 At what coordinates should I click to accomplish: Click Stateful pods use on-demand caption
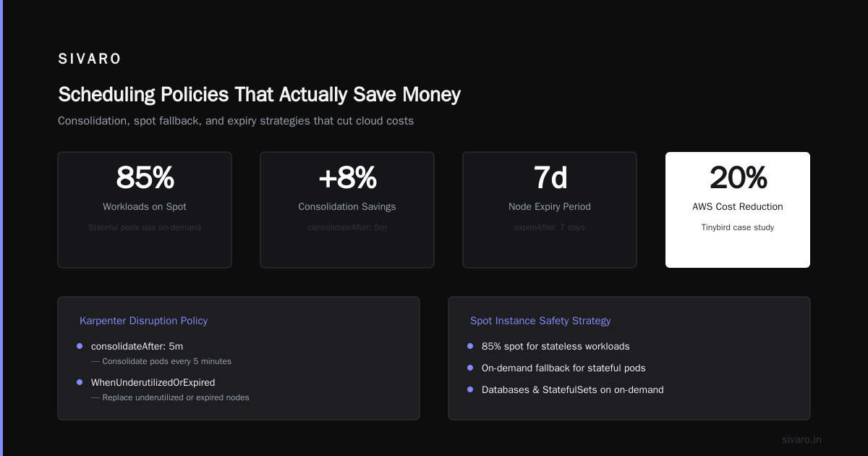point(145,227)
